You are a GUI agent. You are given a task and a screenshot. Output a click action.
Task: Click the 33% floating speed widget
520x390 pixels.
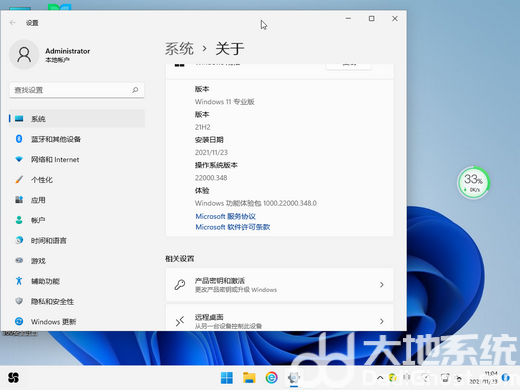[x=473, y=183]
